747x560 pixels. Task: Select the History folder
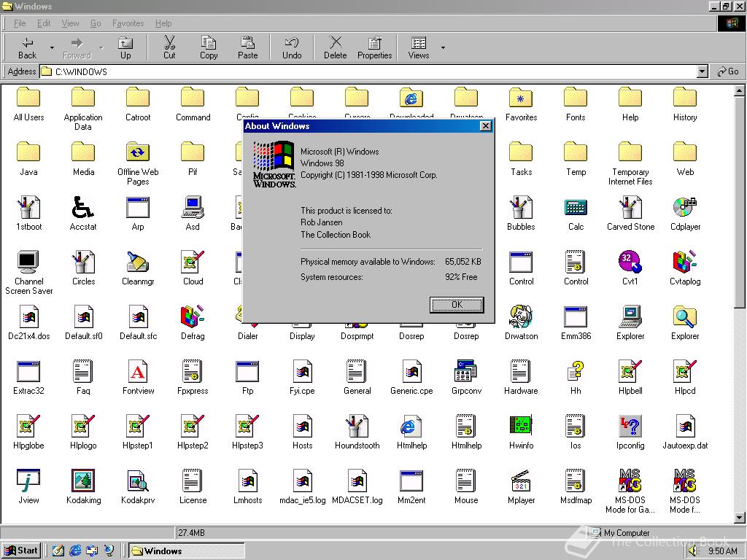684,104
